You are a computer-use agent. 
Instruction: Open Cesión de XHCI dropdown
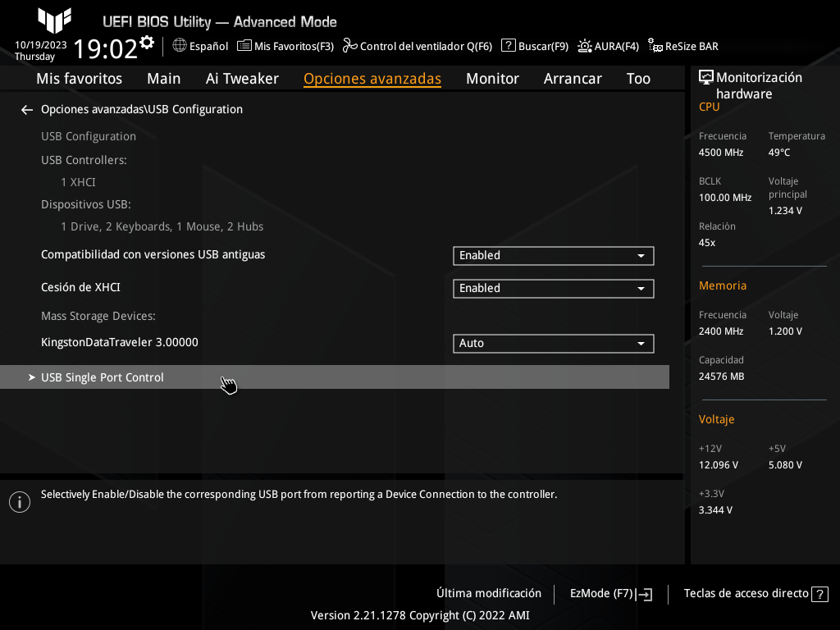click(553, 289)
